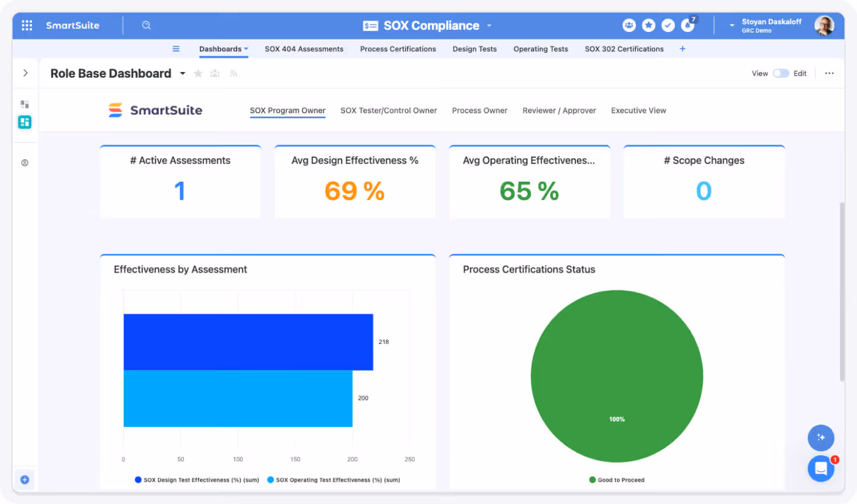Image resolution: width=857 pixels, height=504 pixels.
Task: Click the hamburger menu beside Dashboards
Action: click(176, 49)
